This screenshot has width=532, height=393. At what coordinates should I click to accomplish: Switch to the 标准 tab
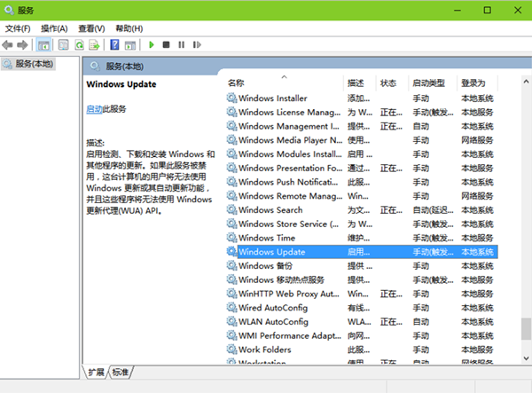(121, 373)
